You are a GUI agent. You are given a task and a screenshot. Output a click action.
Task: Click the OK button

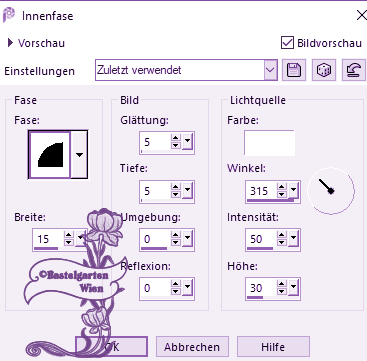[x=111, y=347]
